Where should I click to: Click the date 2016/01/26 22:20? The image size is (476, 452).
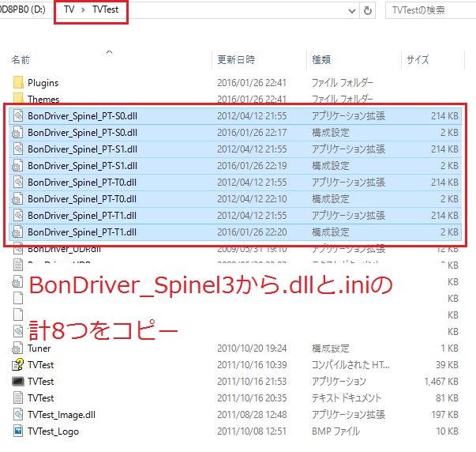(x=252, y=232)
